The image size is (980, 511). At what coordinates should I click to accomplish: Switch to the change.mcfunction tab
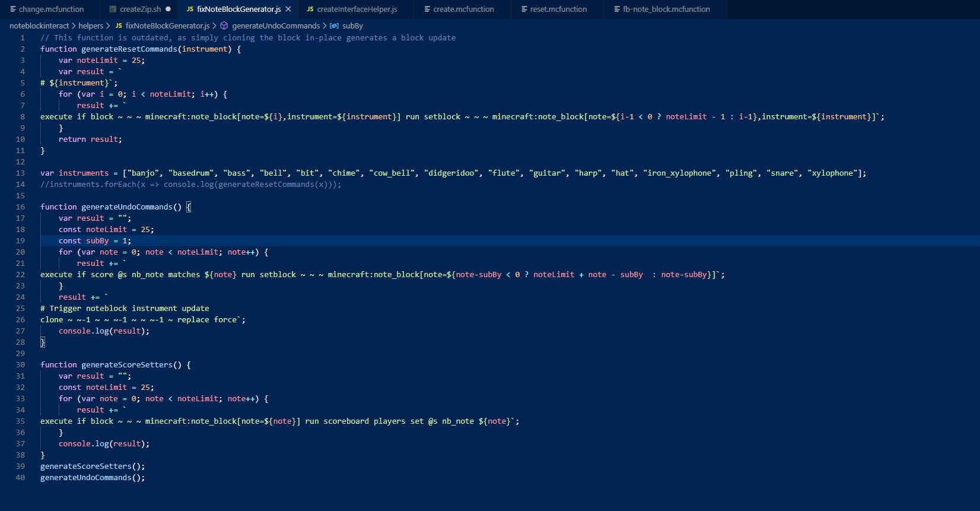click(x=51, y=9)
